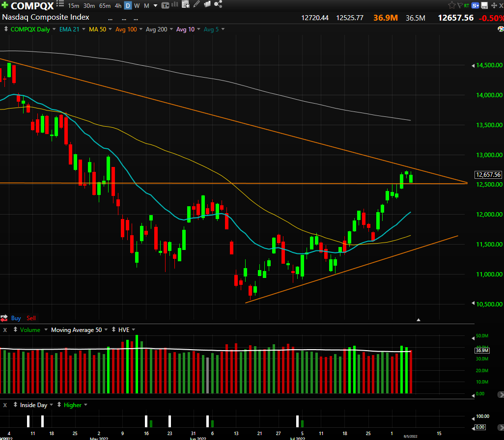Click the Buy button
The image size is (504, 440).
click(16, 318)
